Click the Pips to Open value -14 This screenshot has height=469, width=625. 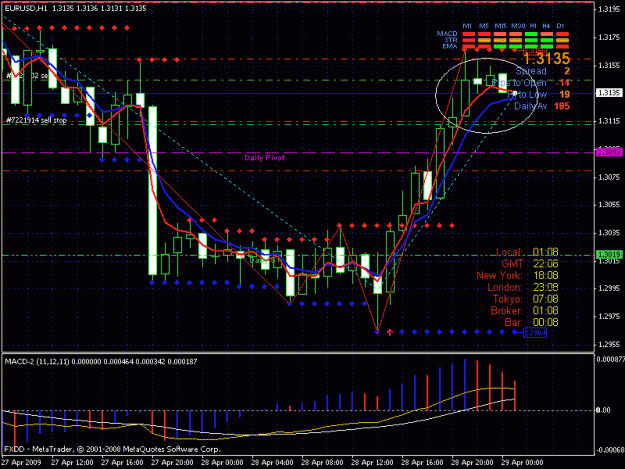coord(563,83)
